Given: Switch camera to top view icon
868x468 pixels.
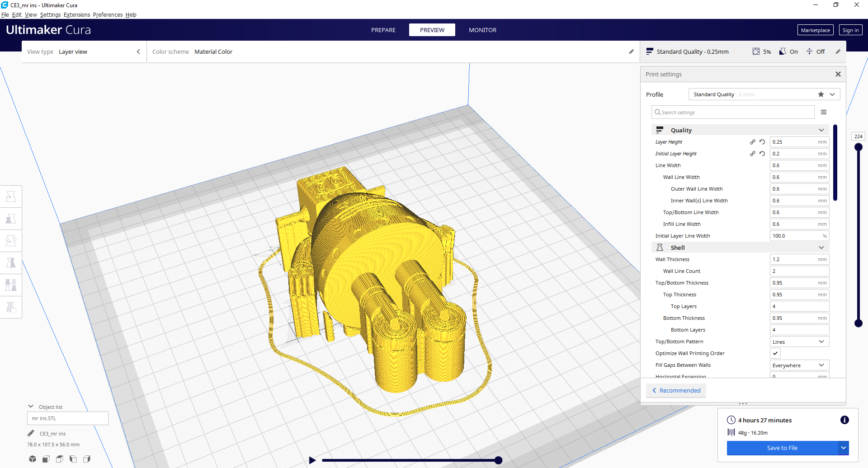Looking at the screenshot, I should click(x=60, y=459).
